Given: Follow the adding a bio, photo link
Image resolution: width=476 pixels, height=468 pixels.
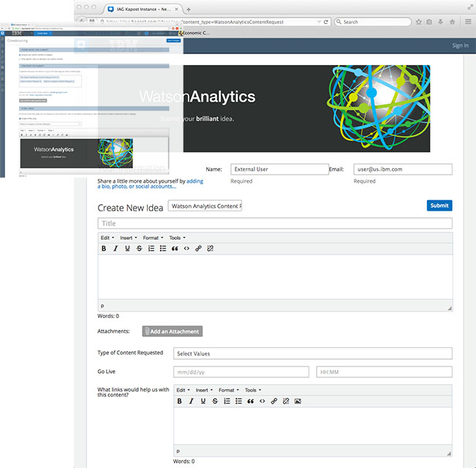Looking at the screenshot, I should pyautogui.click(x=151, y=184).
